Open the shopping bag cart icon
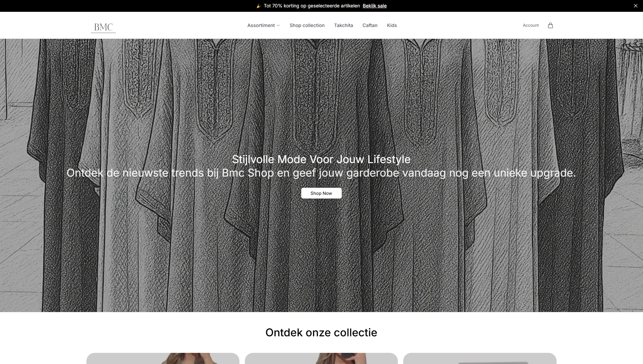Image resolution: width=643 pixels, height=364 pixels. pyautogui.click(x=550, y=25)
